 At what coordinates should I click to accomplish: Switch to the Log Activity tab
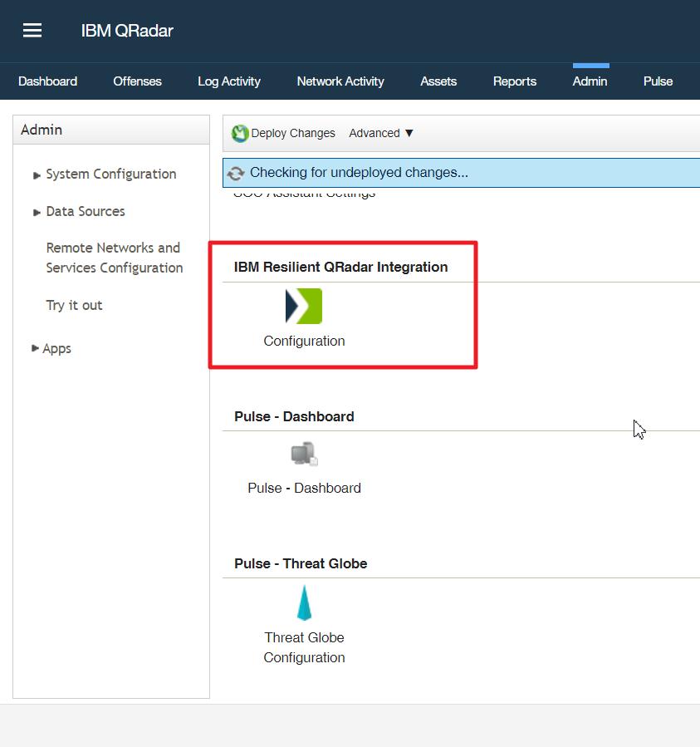(228, 81)
